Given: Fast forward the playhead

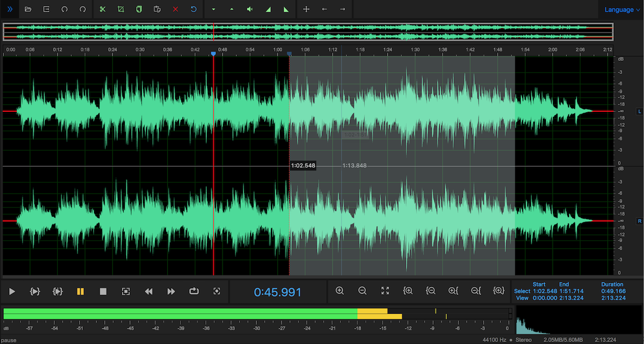Looking at the screenshot, I should pyautogui.click(x=171, y=291).
